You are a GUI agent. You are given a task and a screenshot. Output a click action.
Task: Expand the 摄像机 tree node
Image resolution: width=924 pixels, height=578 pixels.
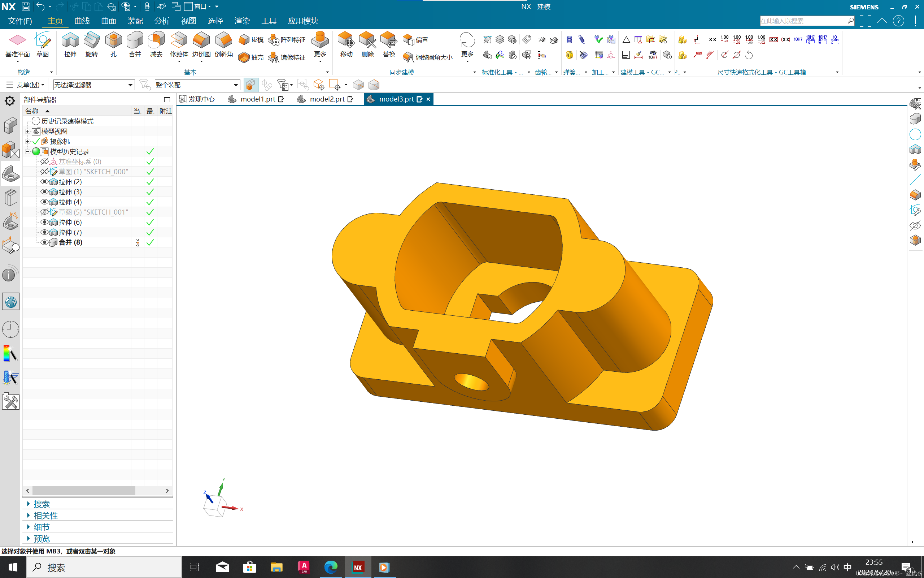pos(27,142)
